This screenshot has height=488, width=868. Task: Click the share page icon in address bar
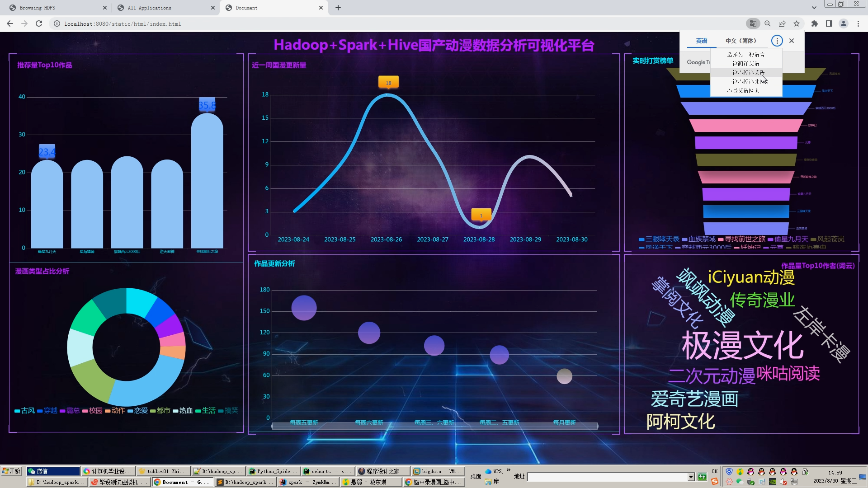tap(782, 23)
